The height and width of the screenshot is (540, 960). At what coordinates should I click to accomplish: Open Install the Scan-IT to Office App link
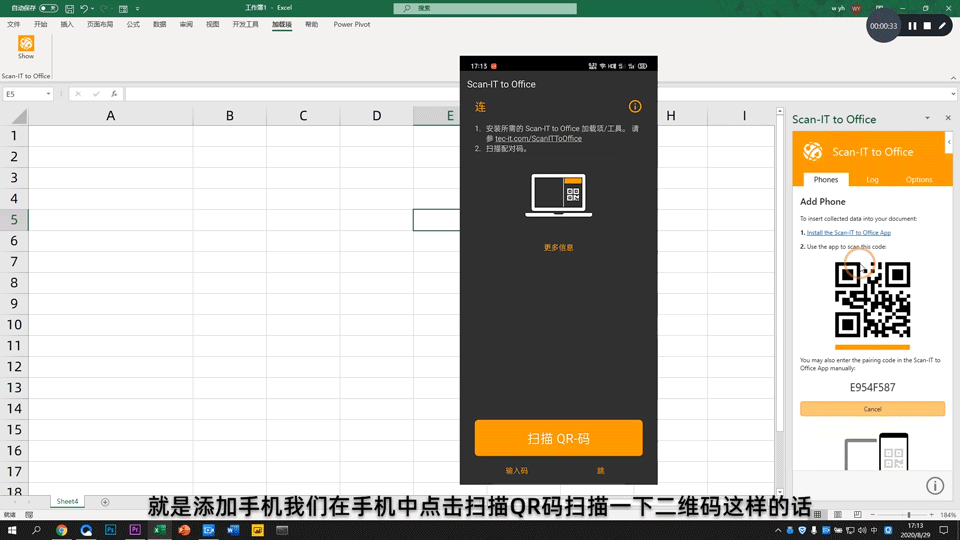(849, 233)
